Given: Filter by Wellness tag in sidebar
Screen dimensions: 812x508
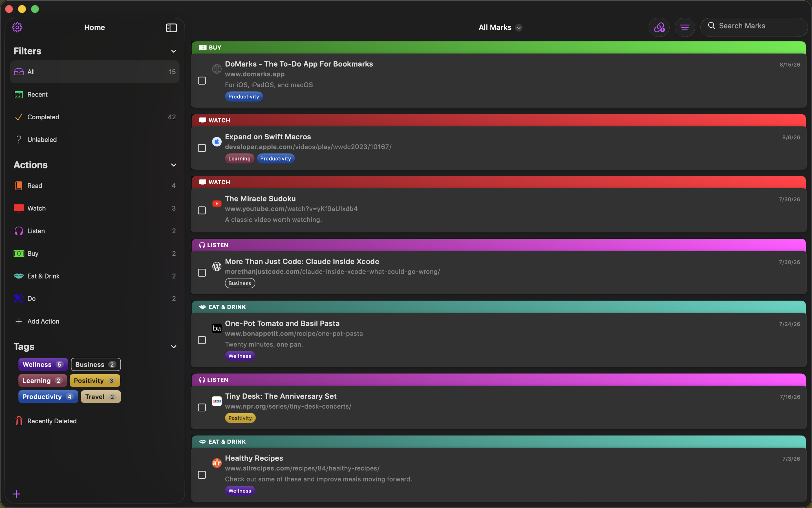Looking at the screenshot, I should point(43,365).
